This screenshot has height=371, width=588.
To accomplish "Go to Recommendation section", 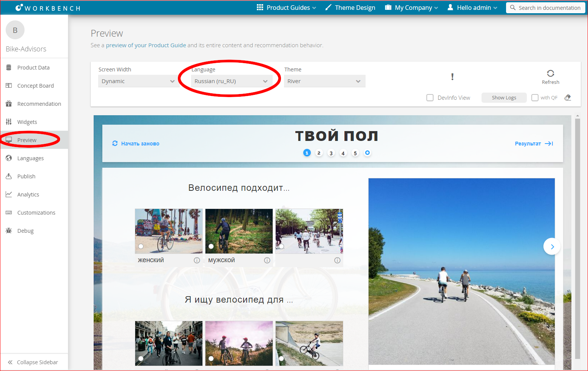I will tap(34, 104).
